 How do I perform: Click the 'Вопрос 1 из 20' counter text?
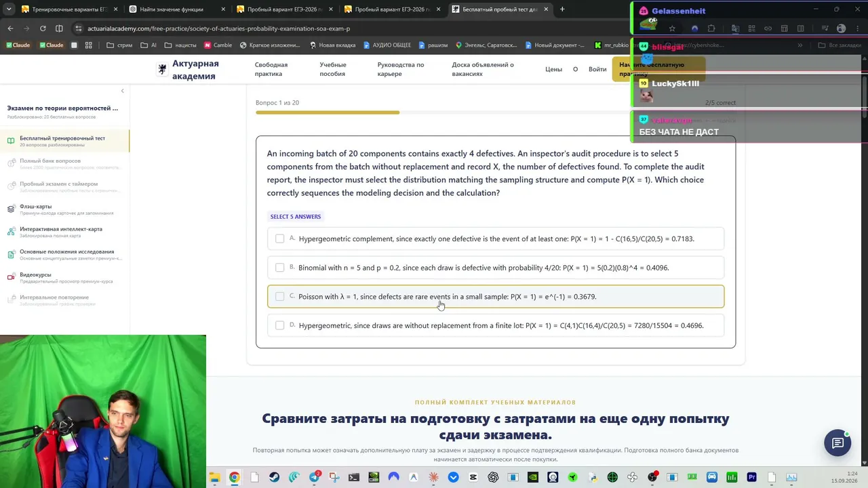(277, 102)
